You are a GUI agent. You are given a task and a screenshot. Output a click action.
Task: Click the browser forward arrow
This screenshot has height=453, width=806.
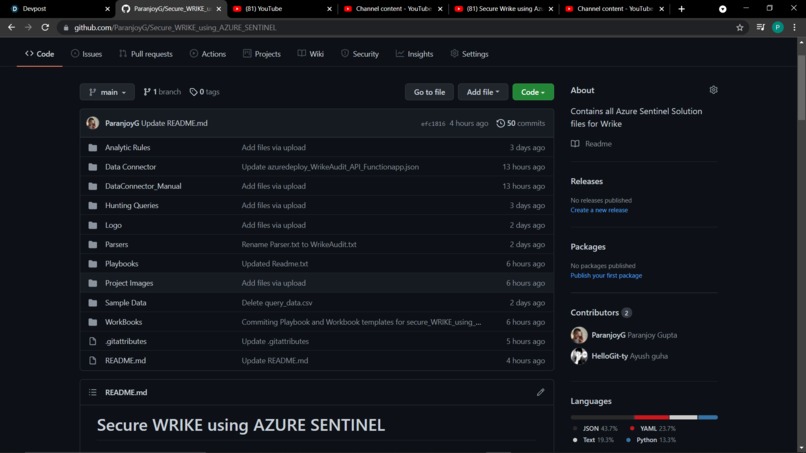[28, 27]
